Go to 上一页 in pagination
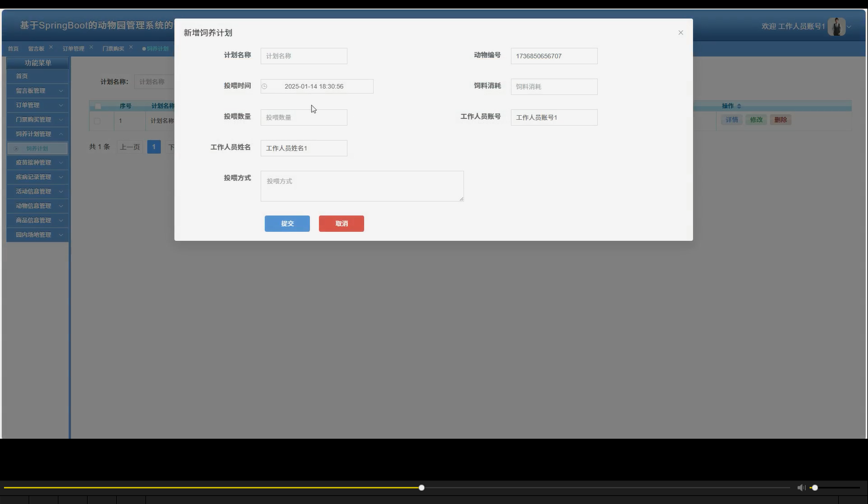 point(130,147)
